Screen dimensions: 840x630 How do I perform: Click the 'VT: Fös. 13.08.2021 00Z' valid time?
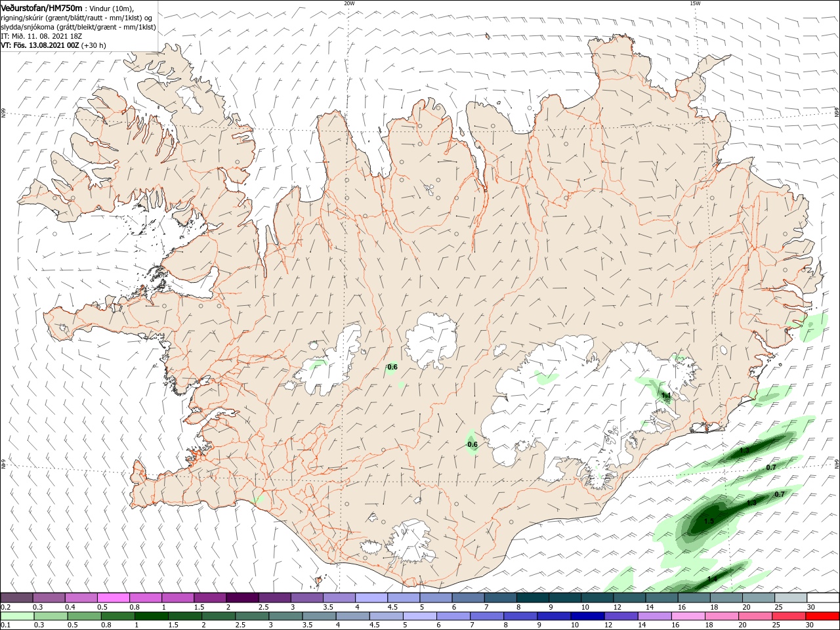pyautogui.click(x=40, y=45)
